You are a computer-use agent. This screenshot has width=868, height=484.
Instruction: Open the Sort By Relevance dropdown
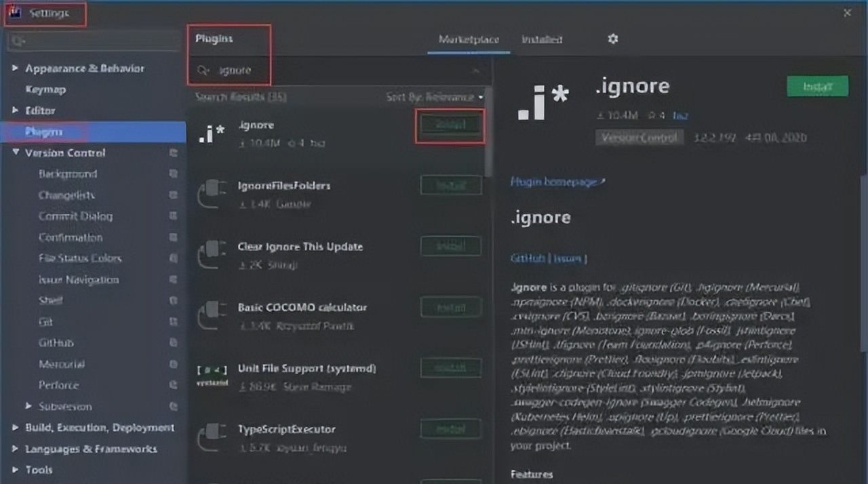point(435,97)
